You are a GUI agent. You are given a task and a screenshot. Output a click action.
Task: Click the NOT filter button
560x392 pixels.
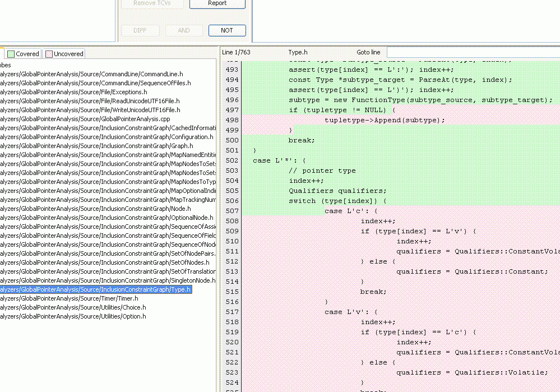click(226, 30)
